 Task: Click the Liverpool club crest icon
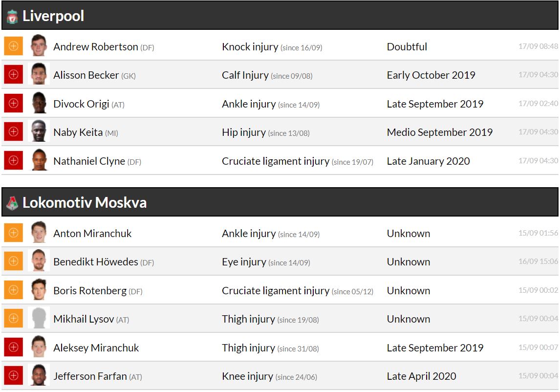tap(12, 17)
